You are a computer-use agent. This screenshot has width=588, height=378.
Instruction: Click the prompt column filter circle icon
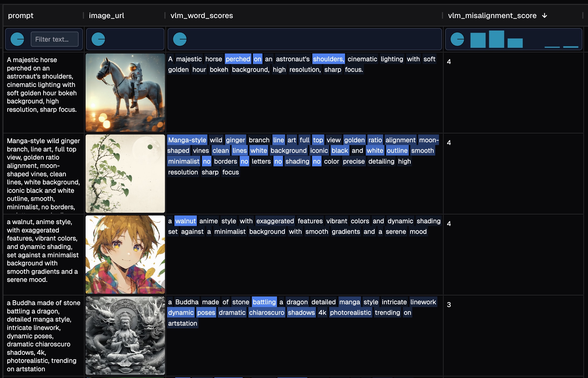pyautogui.click(x=17, y=39)
